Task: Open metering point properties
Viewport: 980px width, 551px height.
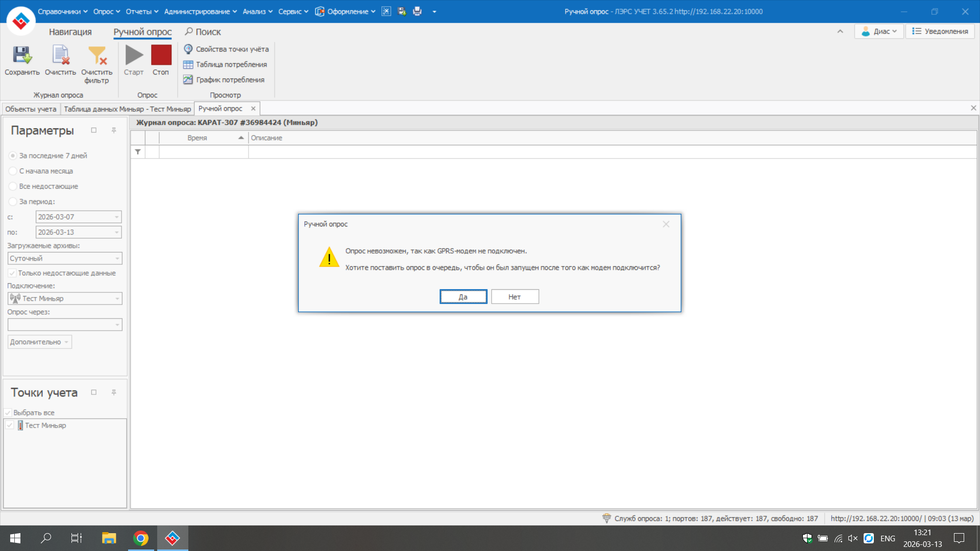Action: pos(226,49)
